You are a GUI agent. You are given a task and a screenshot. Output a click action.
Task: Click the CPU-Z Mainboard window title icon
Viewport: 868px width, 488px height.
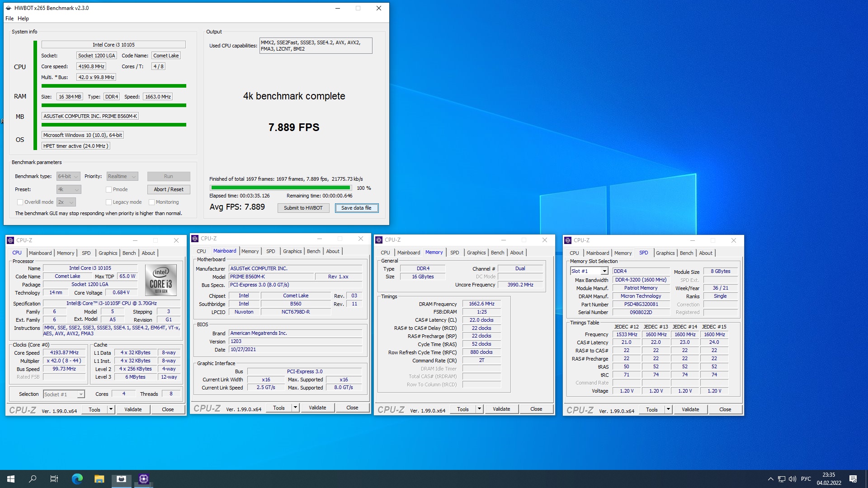[x=195, y=239]
